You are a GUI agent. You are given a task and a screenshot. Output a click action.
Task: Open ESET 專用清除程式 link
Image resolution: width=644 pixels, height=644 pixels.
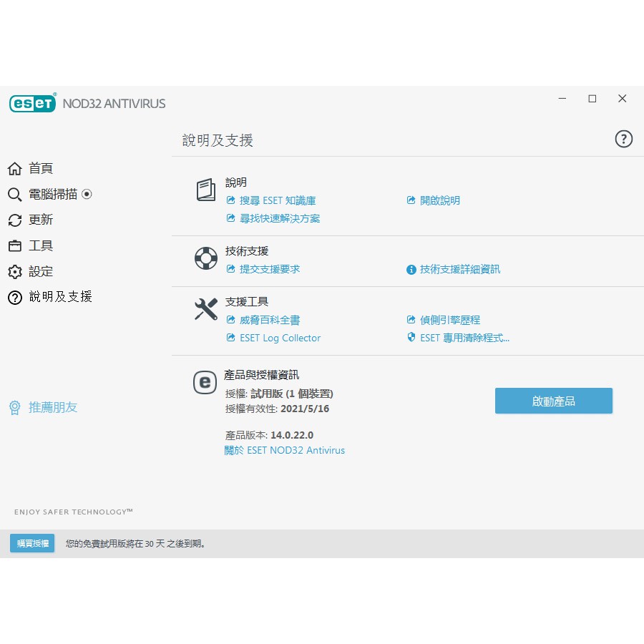464,338
